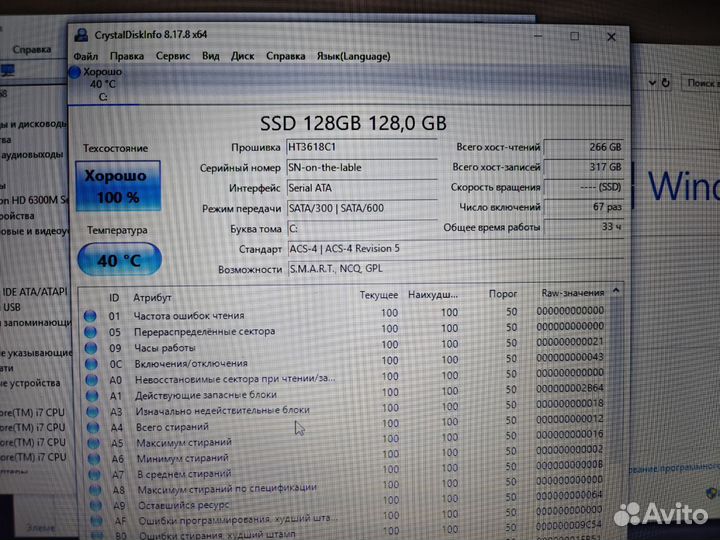
Task: Select row Максимум стираний
Action: (x=344, y=440)
